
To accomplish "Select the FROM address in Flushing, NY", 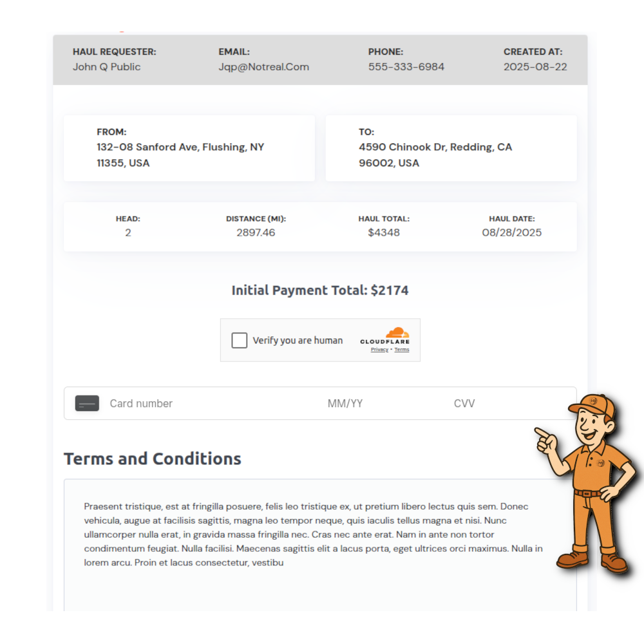I will pos(180,155).
